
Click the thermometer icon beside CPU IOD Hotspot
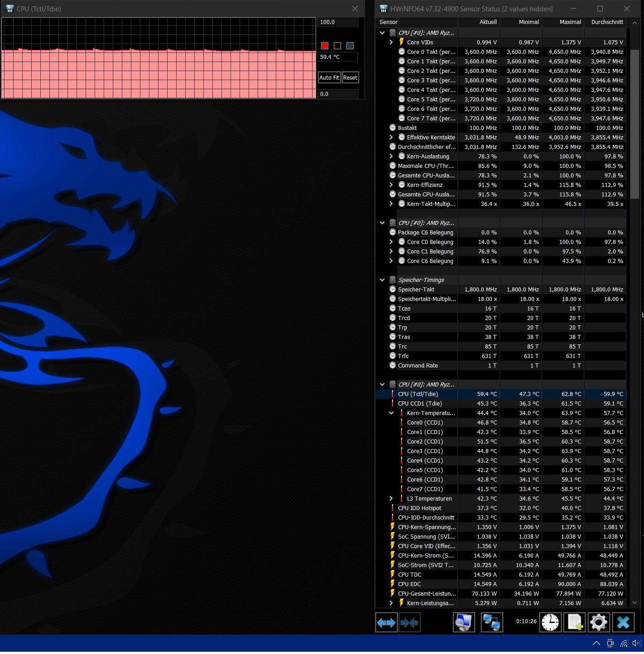tap(393, 508)
